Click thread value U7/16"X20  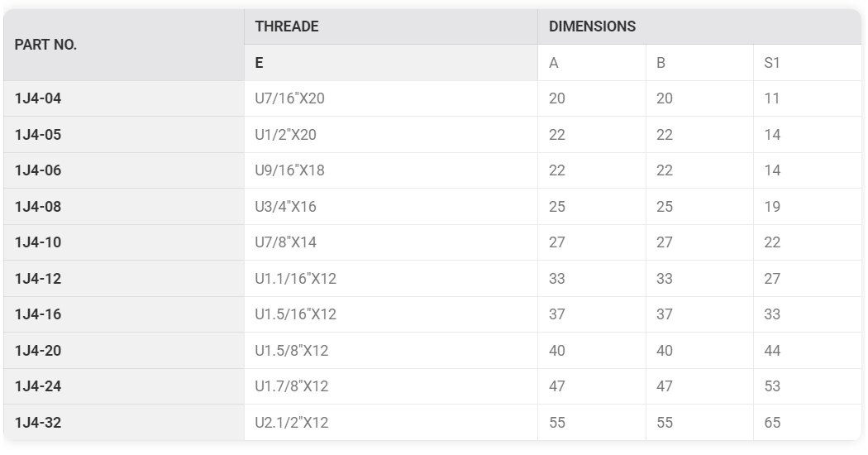[x=289, y=98]
